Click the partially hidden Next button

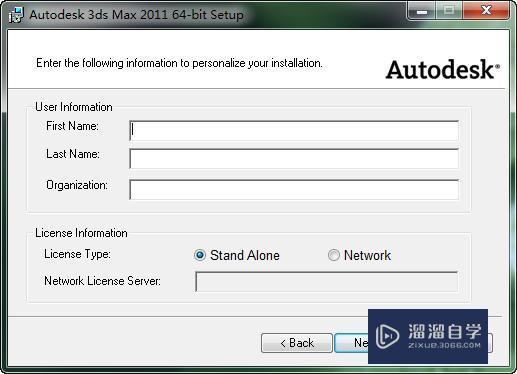[x=351, y=343]
